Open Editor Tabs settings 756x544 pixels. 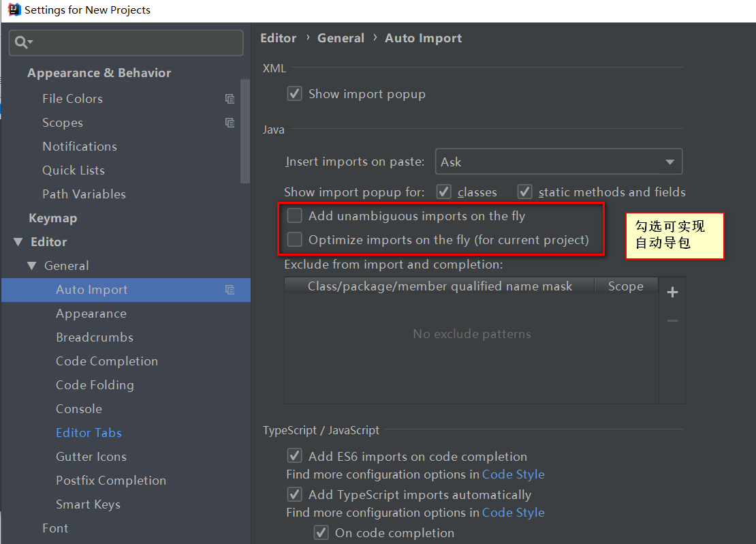(89, 432)
